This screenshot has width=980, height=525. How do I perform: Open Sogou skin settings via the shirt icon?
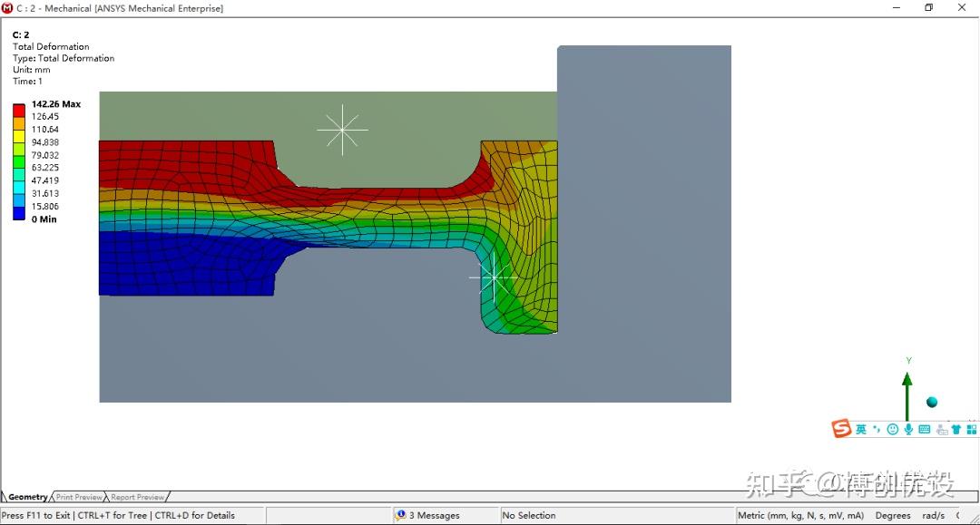(x=957, y=429)
